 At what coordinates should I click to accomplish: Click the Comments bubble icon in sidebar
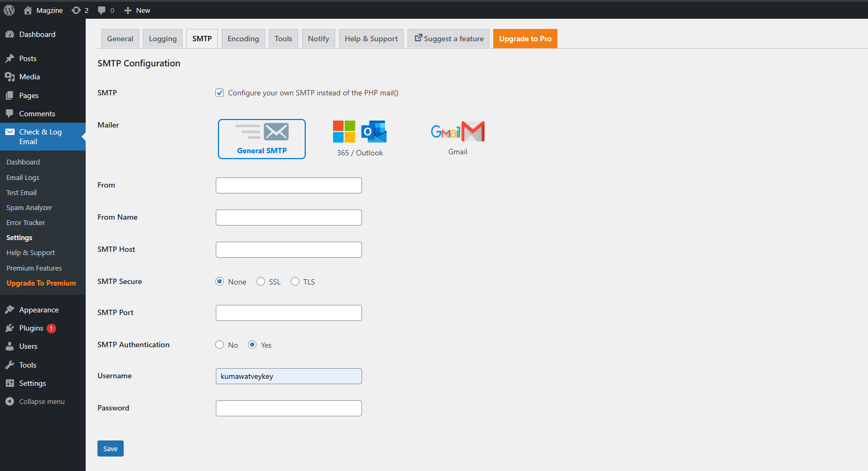pyautogui.click(x=10, y=114)
